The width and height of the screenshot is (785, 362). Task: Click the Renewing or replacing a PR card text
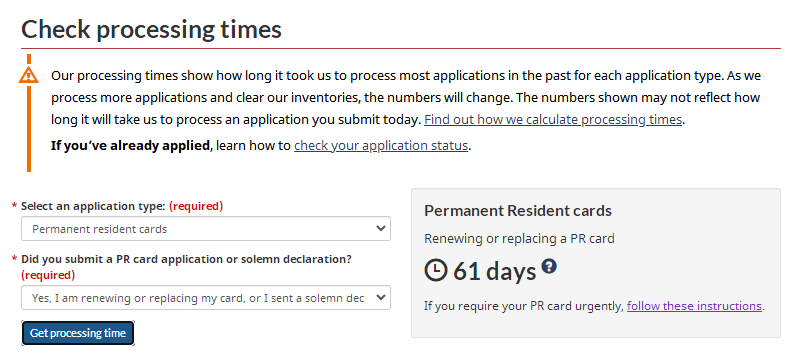point(519,238)
